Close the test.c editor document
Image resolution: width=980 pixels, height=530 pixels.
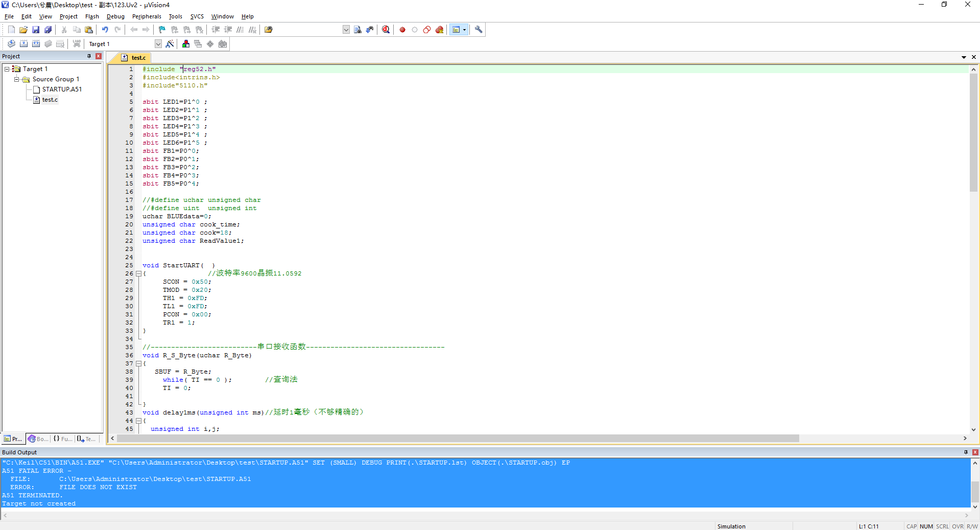974,57
